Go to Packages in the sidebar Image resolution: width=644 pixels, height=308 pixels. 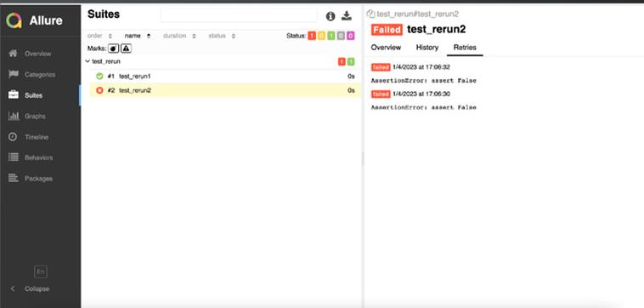point(38,179)
